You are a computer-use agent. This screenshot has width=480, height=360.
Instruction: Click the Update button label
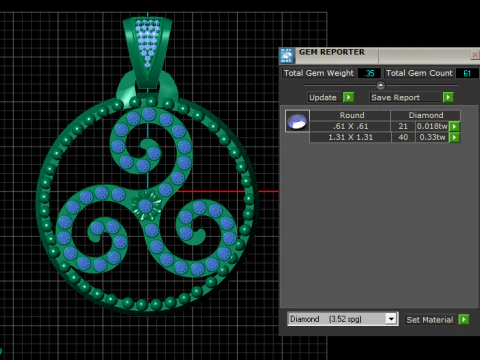point(323,97)
